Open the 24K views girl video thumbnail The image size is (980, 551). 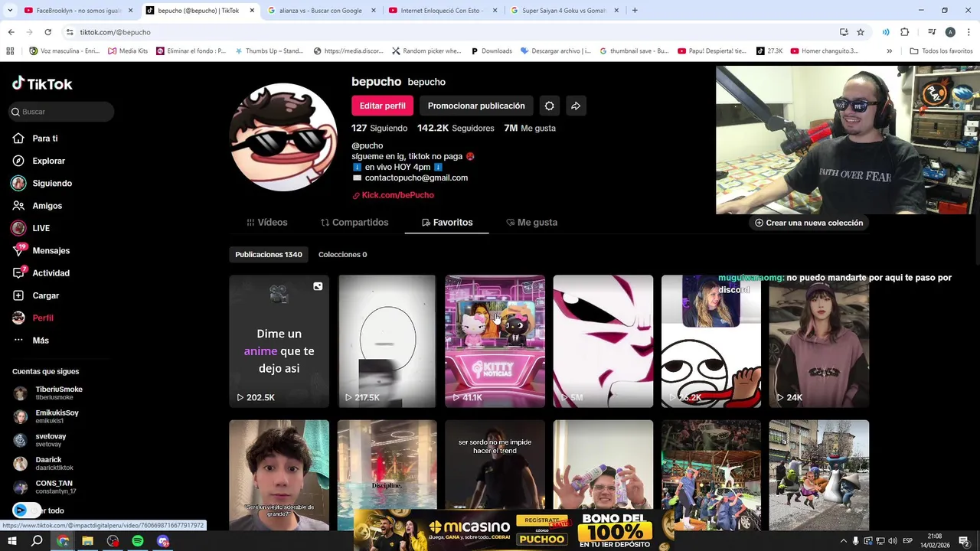pyautogui.click(x=818, y=341)
